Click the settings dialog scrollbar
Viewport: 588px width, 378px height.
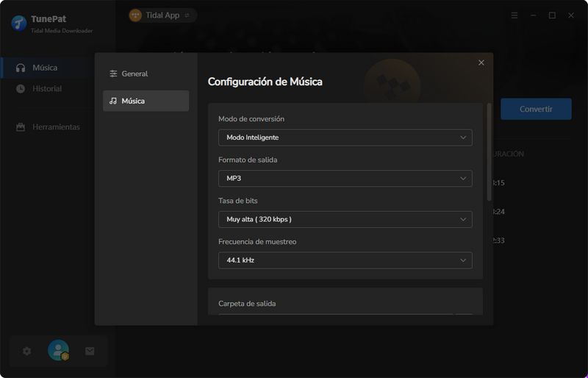click(x=489, y=152)
